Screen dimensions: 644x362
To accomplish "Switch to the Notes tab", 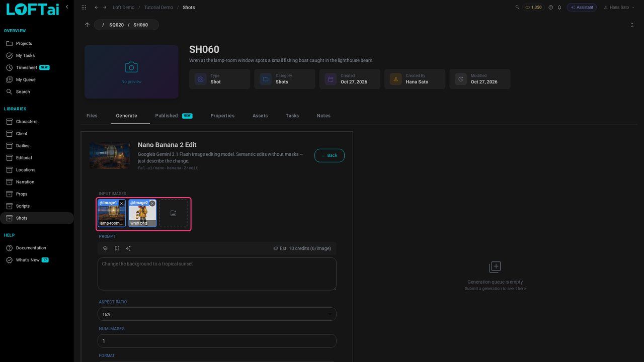I will tap(324, 116).
